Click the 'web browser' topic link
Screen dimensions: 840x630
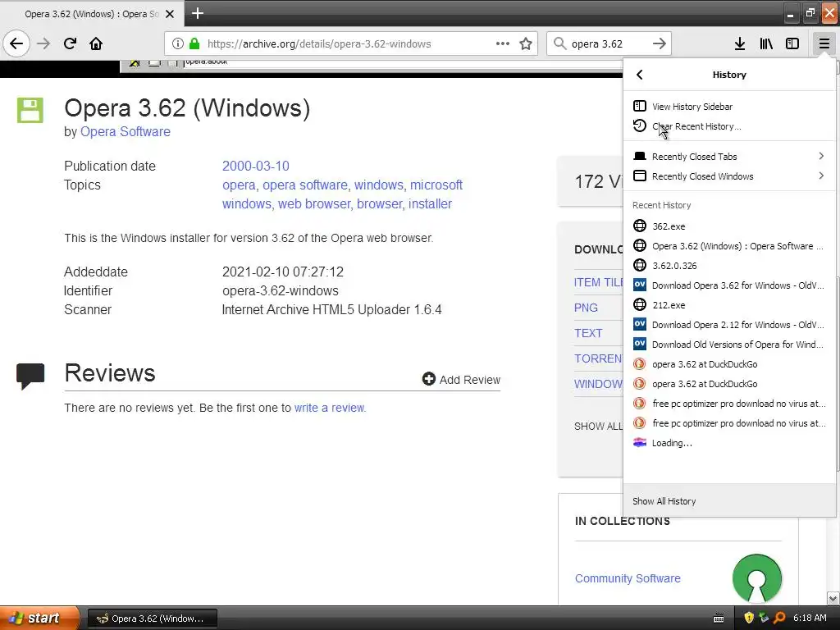[x=314, y=204]
